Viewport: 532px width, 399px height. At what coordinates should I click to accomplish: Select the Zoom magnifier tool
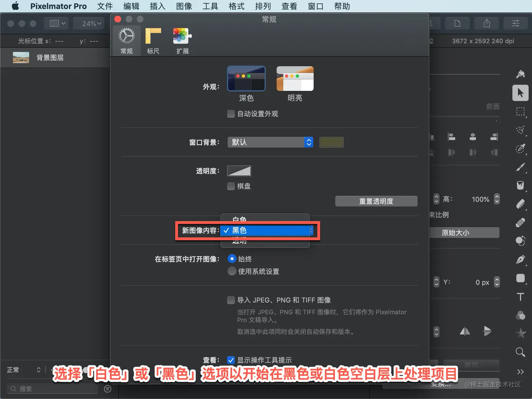[x=520, y=352]
